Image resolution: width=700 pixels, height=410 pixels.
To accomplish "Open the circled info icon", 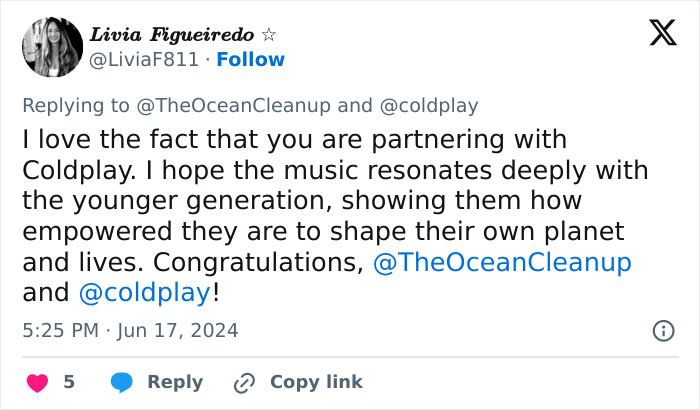I will tap(662, 330).
